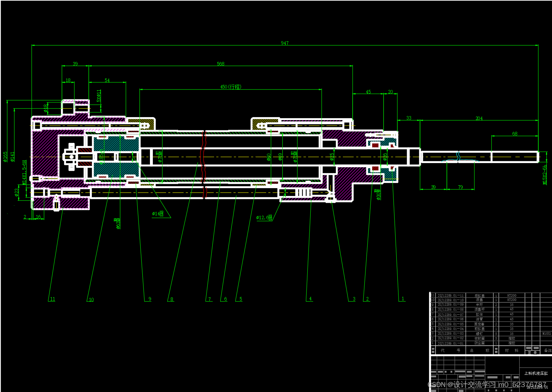Screen dimensions: 552x392
Task: Click the 备注 column header
Action: (547, 350)
